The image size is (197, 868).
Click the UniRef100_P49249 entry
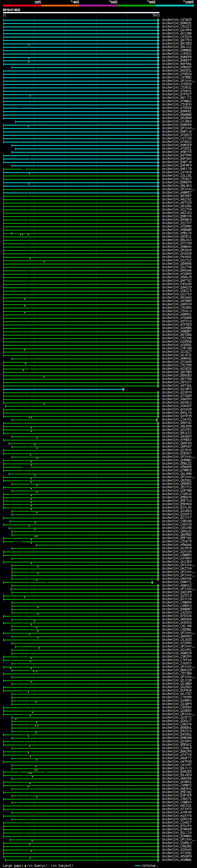pos(177,284)
